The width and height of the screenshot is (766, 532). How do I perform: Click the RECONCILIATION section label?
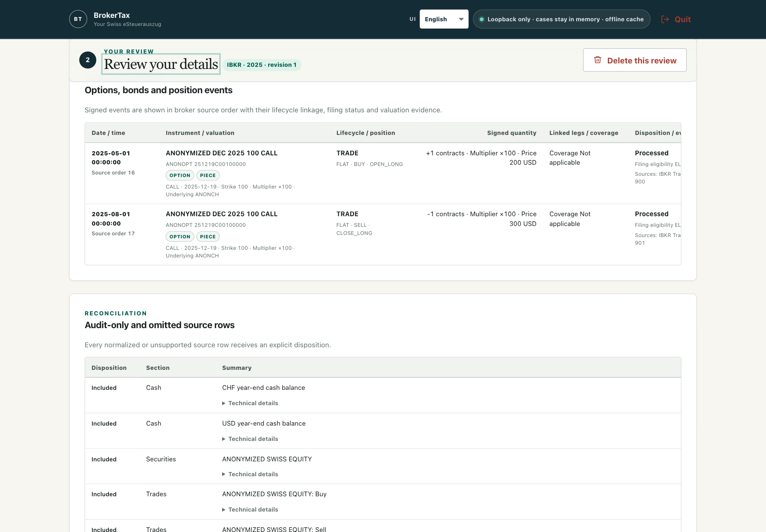(x=116, y=313)
